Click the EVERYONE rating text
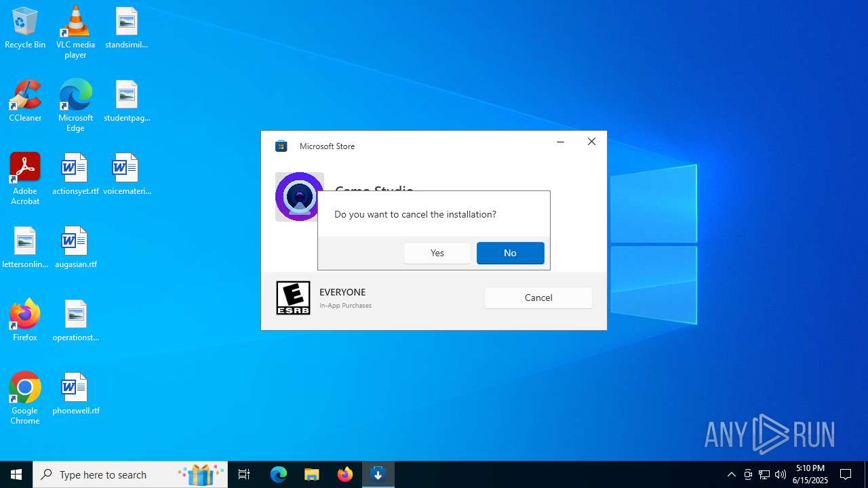This screenshot has height=488, width=868. [342, 292]
